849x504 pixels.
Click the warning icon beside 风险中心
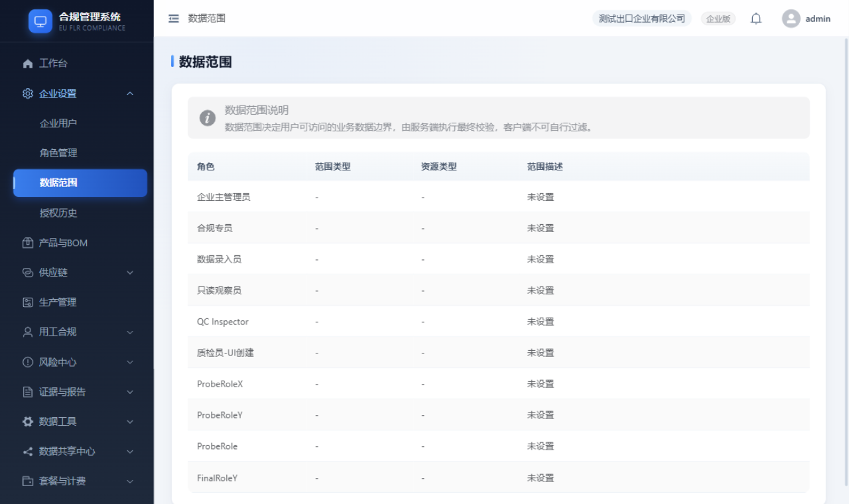click(28, 362)
